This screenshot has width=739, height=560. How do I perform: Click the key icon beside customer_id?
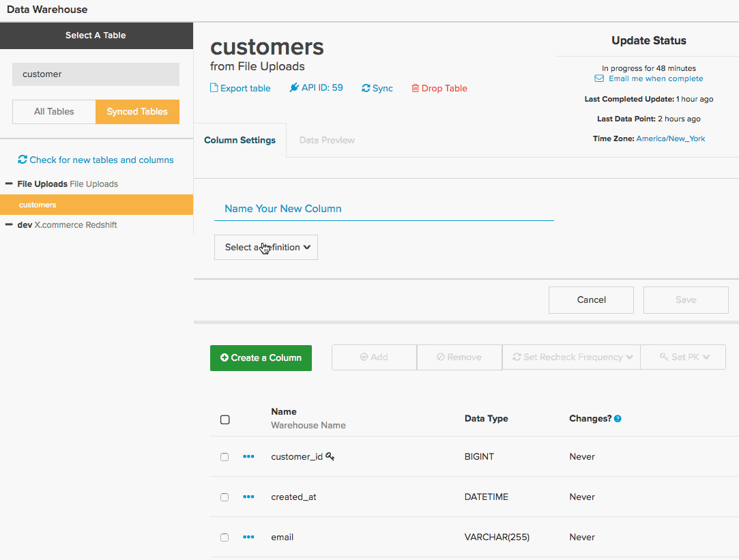(330, 456)
